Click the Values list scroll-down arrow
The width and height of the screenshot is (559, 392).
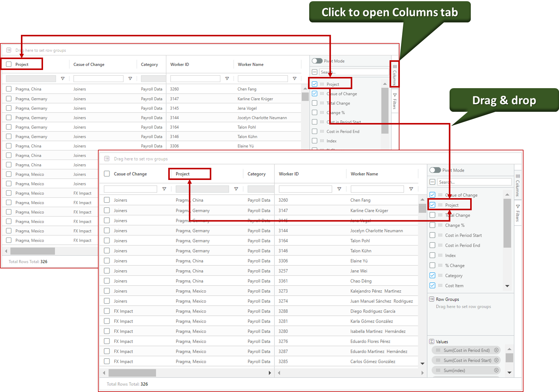tap(509, 373)
